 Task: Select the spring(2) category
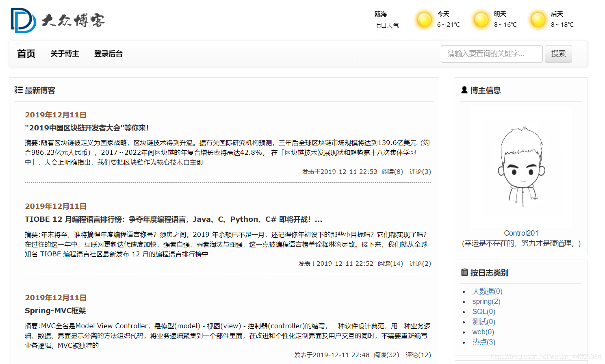tap(486, 301)
